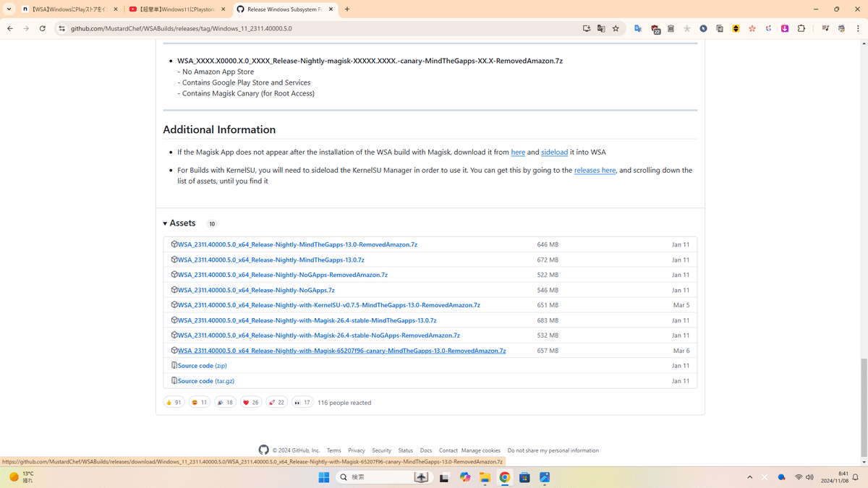Switch to the WSA Windows Play Store tab
Screen dimensions: 868x488
69,9
